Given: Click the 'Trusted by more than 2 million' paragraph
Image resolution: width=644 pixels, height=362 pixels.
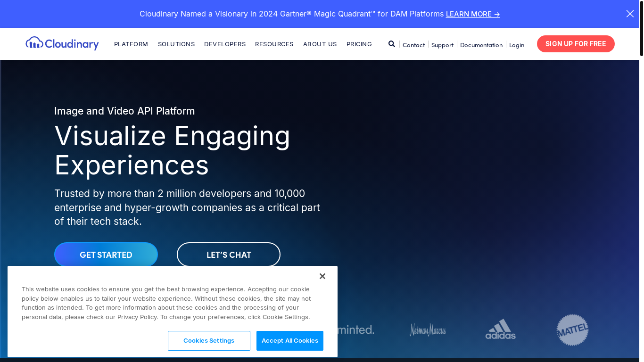Looking at the screenshot, I should [x=187, y=207].
